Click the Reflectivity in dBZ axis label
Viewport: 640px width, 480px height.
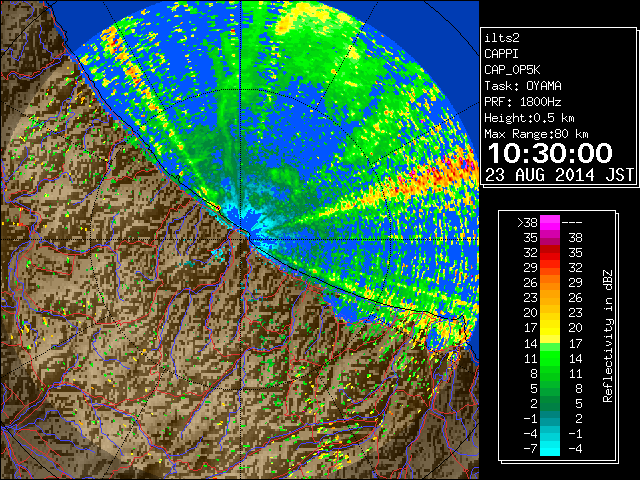click(607, 336)
